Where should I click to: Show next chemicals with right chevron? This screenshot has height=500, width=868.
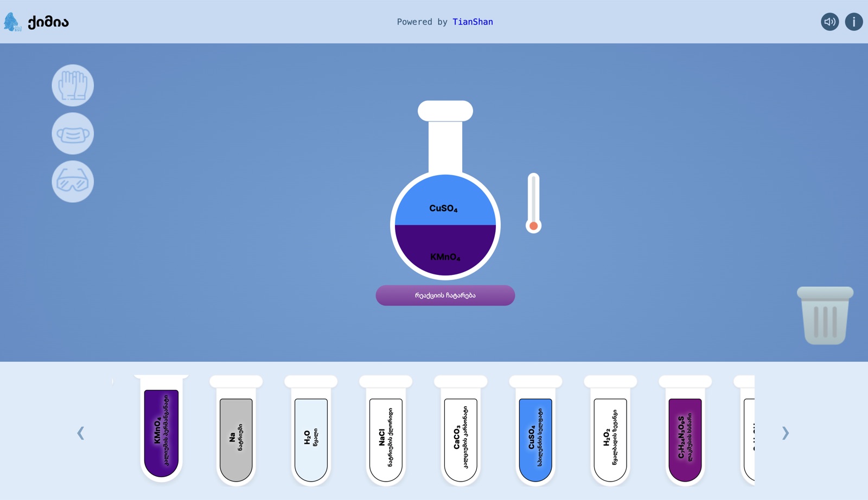785,433
